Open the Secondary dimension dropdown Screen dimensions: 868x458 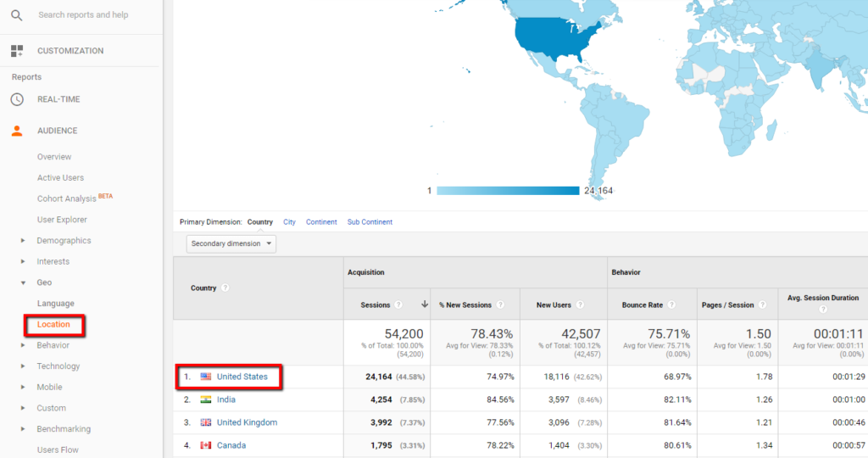[x=231, y=243]
